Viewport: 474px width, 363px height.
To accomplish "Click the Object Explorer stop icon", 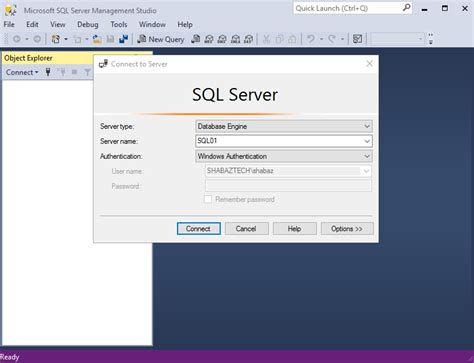I will 74,72.
